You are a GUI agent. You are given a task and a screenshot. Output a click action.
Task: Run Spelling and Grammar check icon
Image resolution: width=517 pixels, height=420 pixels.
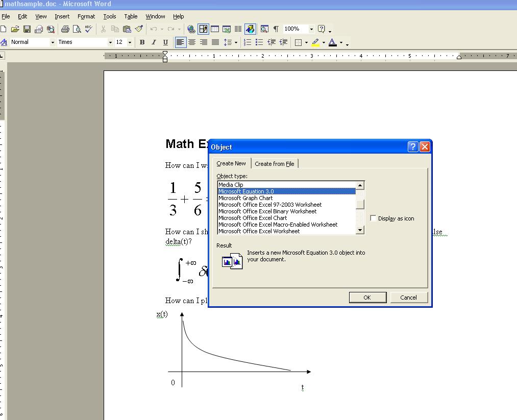click(x=88, y=29)
